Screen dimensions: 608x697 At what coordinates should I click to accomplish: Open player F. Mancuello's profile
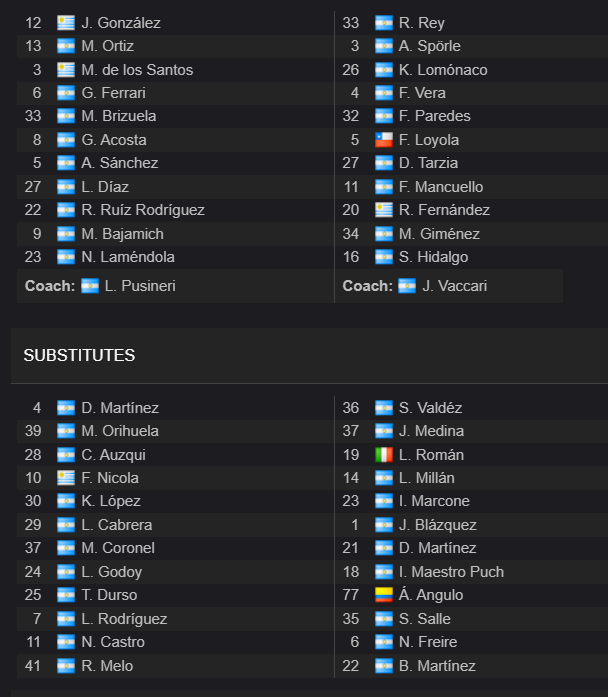441,187
